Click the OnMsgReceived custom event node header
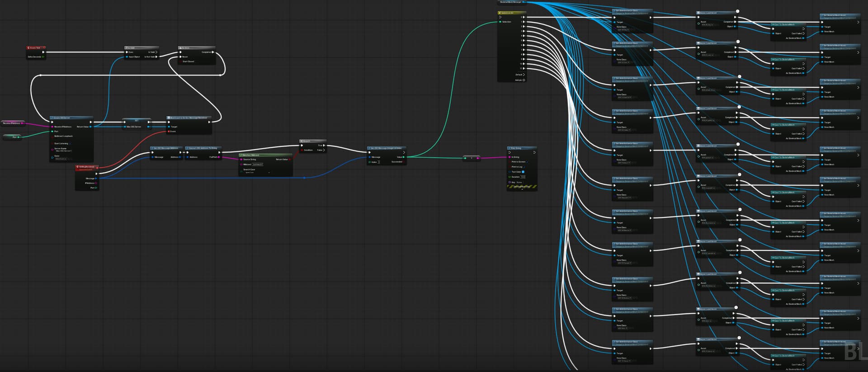868x372 pixels. 86,167
